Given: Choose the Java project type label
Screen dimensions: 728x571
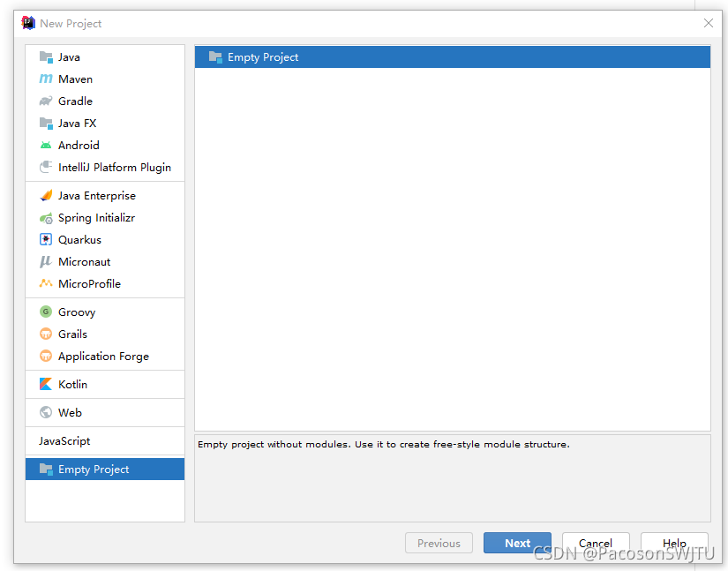Looking at the screenshot, I should (69, 57).
